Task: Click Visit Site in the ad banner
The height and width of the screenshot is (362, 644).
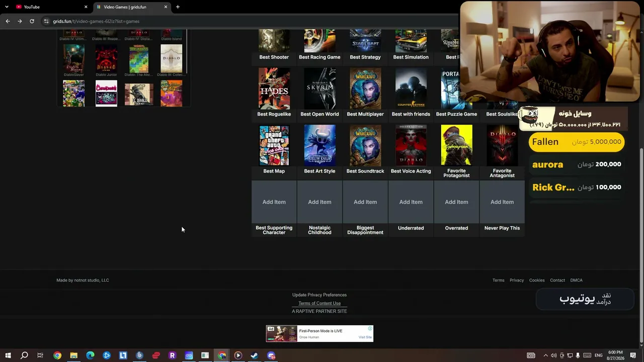Action: pos(365,337)
